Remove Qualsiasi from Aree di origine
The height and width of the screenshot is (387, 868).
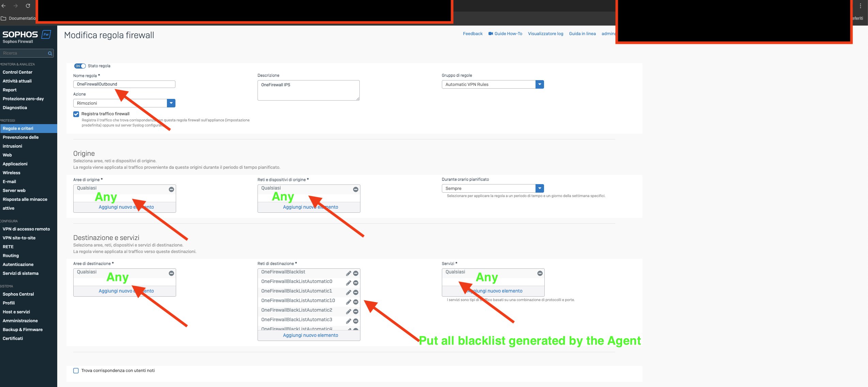click(171, 189)
